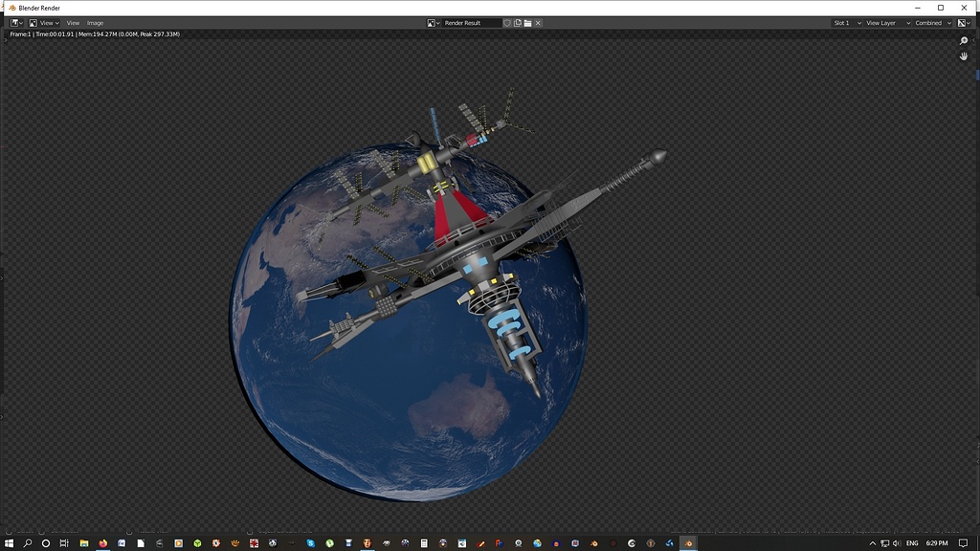Open the volume tray icon
The height and width of the screenshot is (551, 980).
896,543
